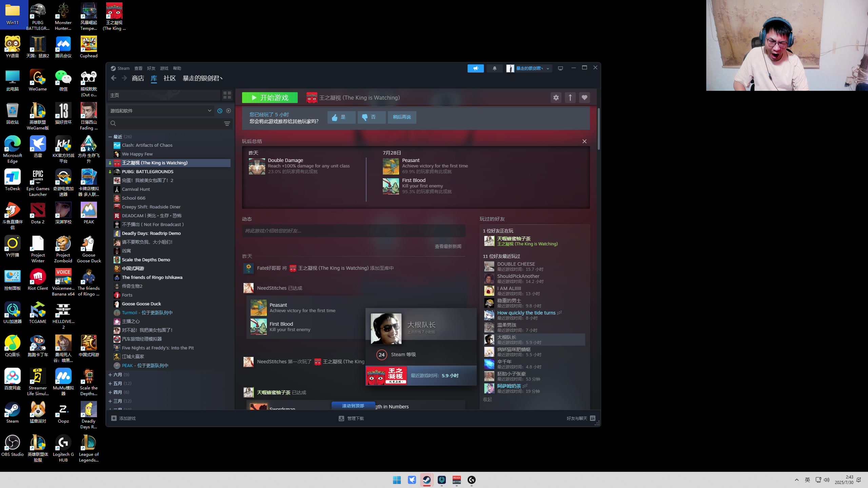Viewport: 868px width, 488px height.
Task: Open the notifications bell
Action: [x=494, y=68]
